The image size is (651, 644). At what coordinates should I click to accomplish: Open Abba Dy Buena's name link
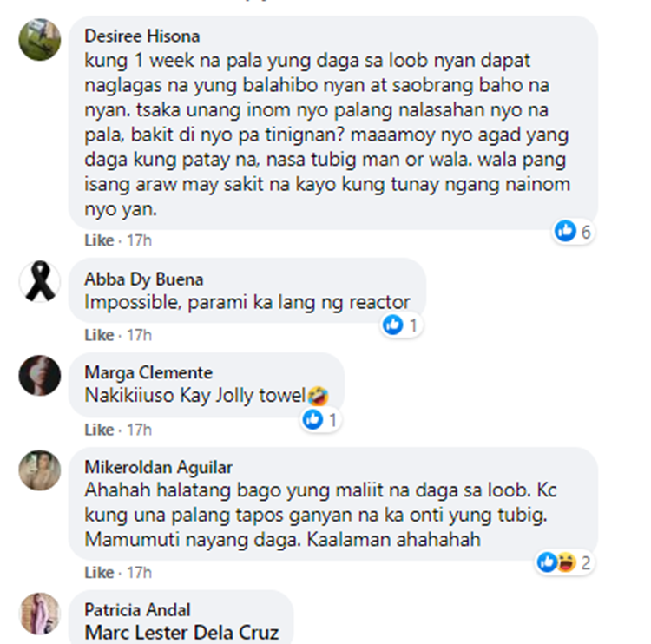pos(143,279)
